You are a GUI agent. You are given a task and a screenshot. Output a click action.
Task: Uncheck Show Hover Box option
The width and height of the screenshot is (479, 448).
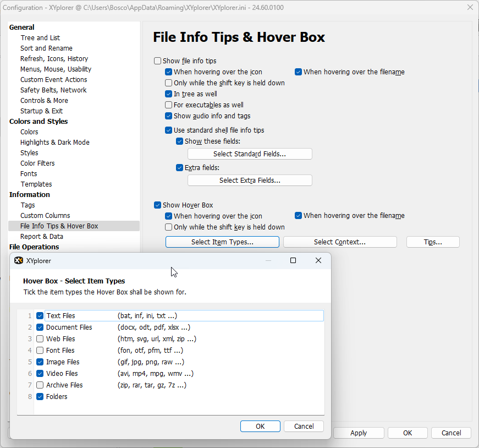(158, 205)
